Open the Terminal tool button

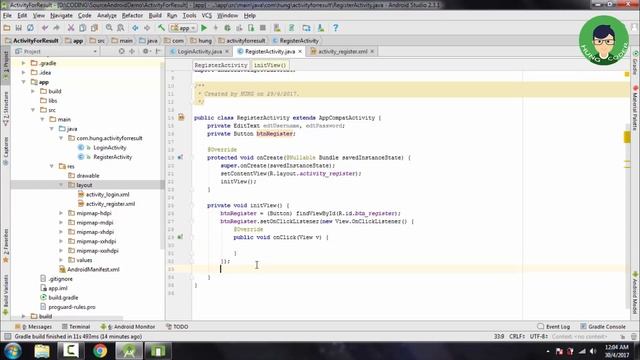(76, 327)
